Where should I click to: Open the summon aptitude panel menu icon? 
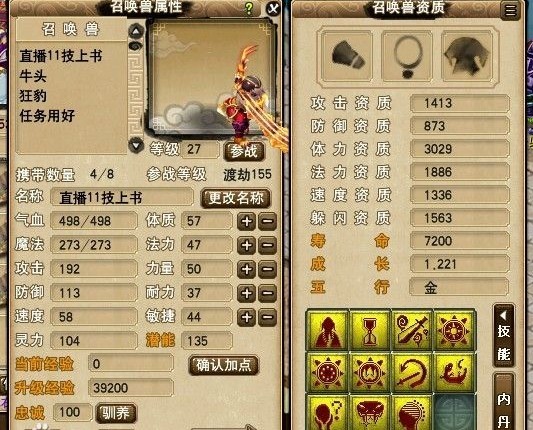510,11
